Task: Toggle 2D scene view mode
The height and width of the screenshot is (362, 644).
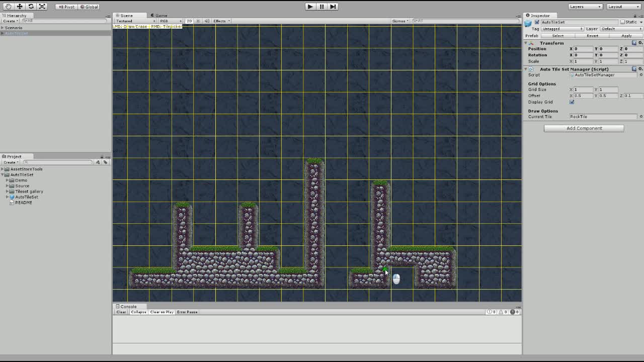Action: pyautogui.click(x=189, y=21)
